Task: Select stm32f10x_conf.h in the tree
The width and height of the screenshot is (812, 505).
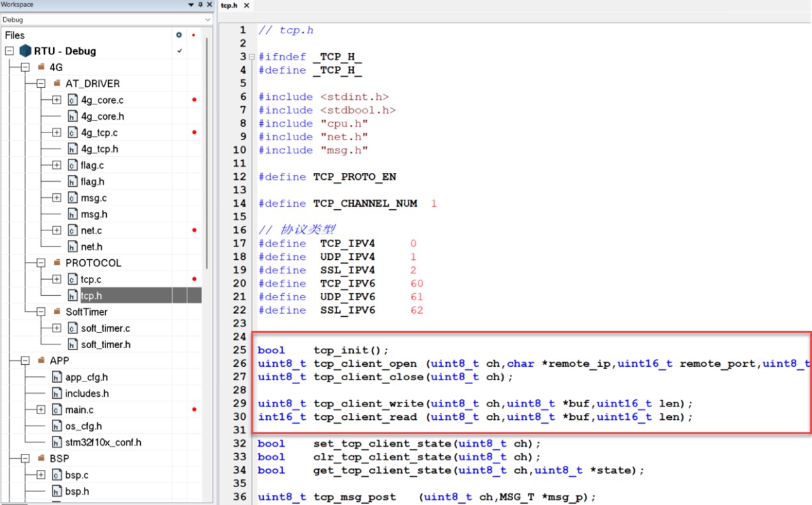Action: (x=103, y=442)
